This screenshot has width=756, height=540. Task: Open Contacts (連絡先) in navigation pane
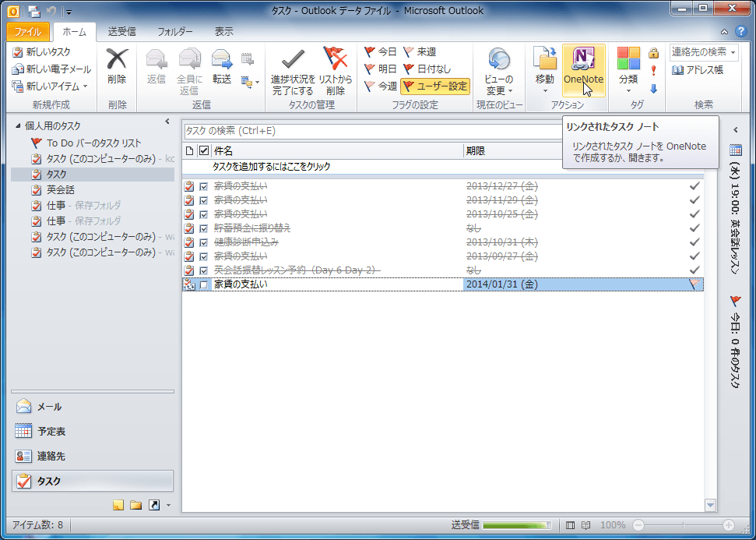92,456
